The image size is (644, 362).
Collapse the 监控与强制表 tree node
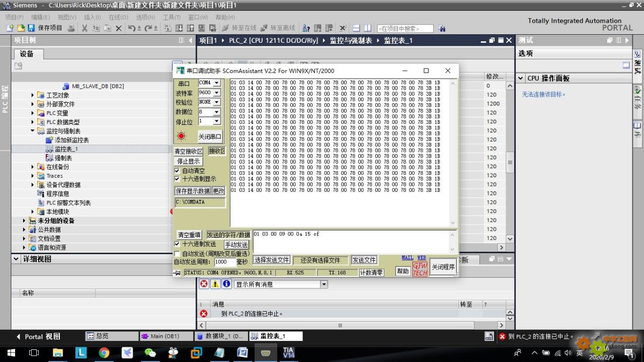click(x=33, y=131)
